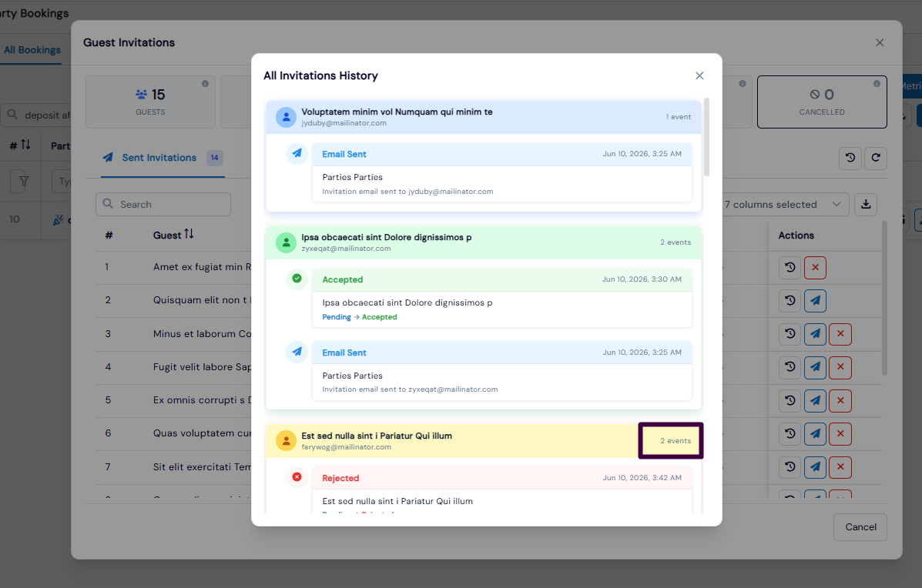Click the guest table vertical scrollbar
The height and width of the screenshot is (588, 922).
tap(884, 299)
